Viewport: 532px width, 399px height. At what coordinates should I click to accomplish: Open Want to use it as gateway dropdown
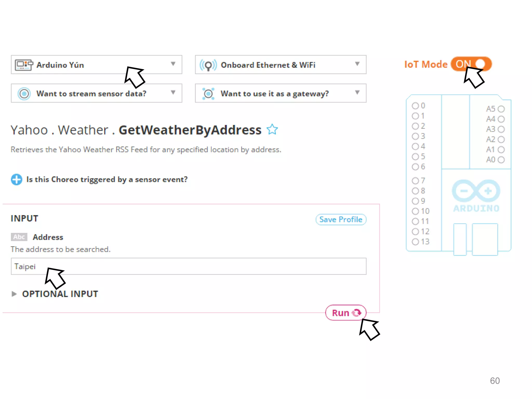tap(357, 93)
